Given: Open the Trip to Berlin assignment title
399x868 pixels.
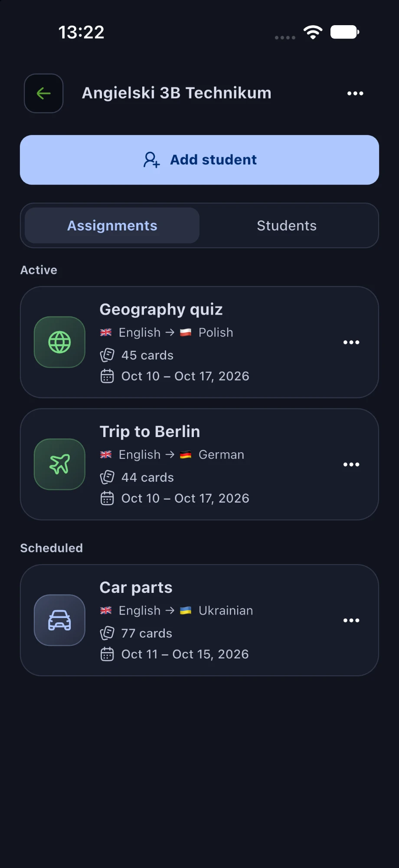Looking at the screenshot, I should point(150,432).
